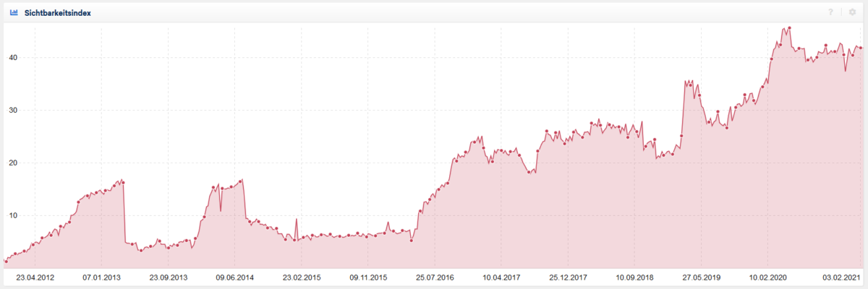868x289 pixels.
Task: Click the y-axis value 40
Action: coord(13,57)
